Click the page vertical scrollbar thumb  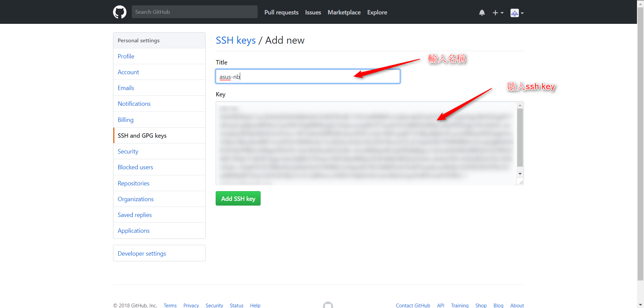[x=641, y=143]
